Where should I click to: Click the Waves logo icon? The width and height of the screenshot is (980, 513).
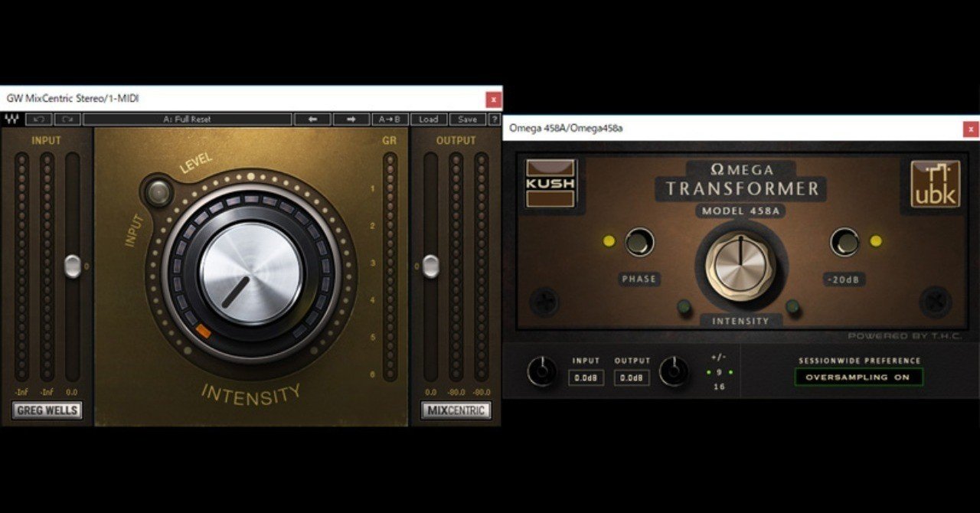[x=11, y=119]
